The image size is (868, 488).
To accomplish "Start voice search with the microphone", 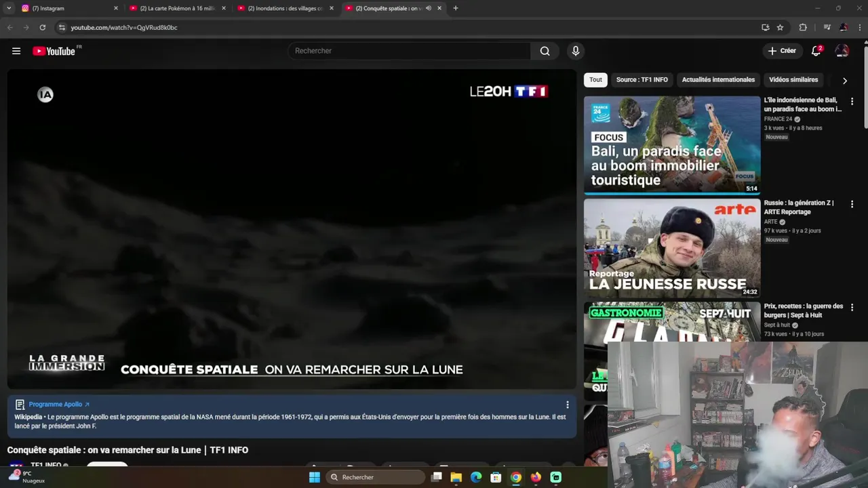I will pyautogui.click(x=576, y=51).
